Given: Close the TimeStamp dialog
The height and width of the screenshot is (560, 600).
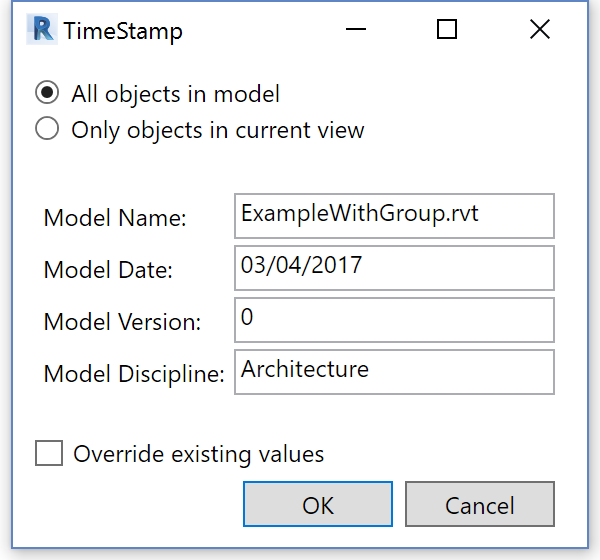Looking at the screenshot, I should point(540,30).
